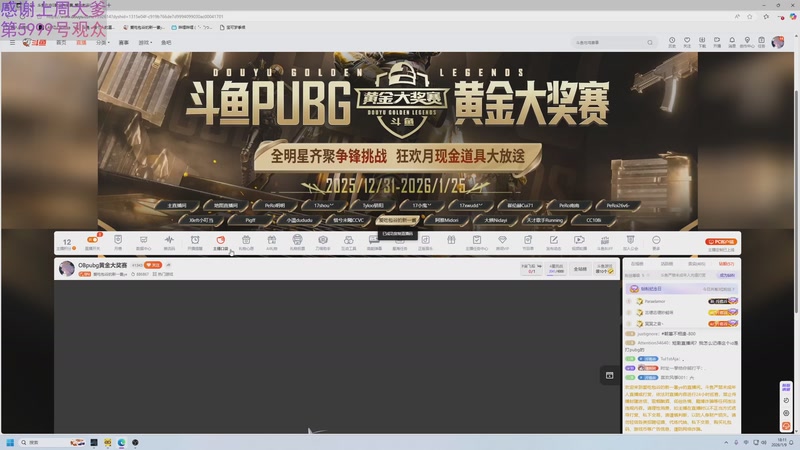Open the OBS icon in taskbar
Screen dimensions: 800x450
tap(135, 442)
